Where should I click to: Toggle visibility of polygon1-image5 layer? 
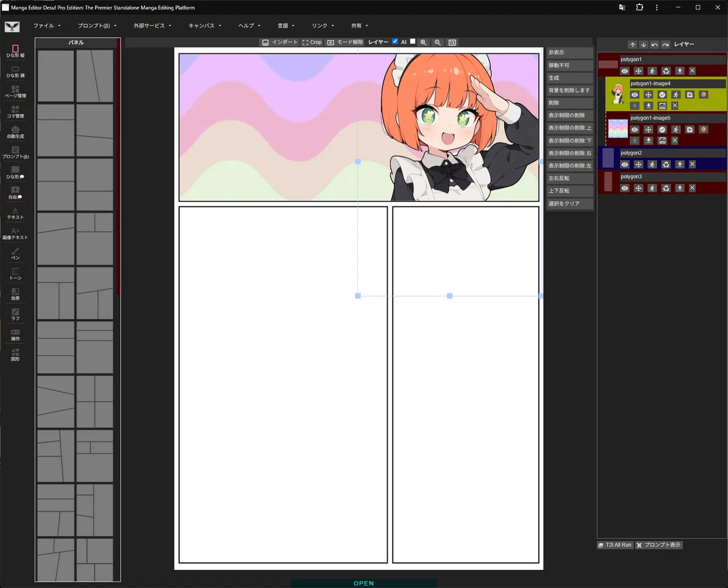tap(635, 129)
